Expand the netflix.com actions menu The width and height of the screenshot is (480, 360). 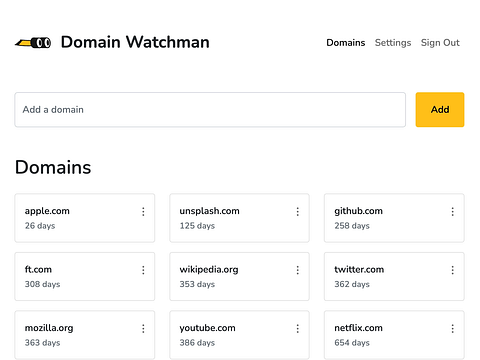pyautogui.click(x=452, y=329)
